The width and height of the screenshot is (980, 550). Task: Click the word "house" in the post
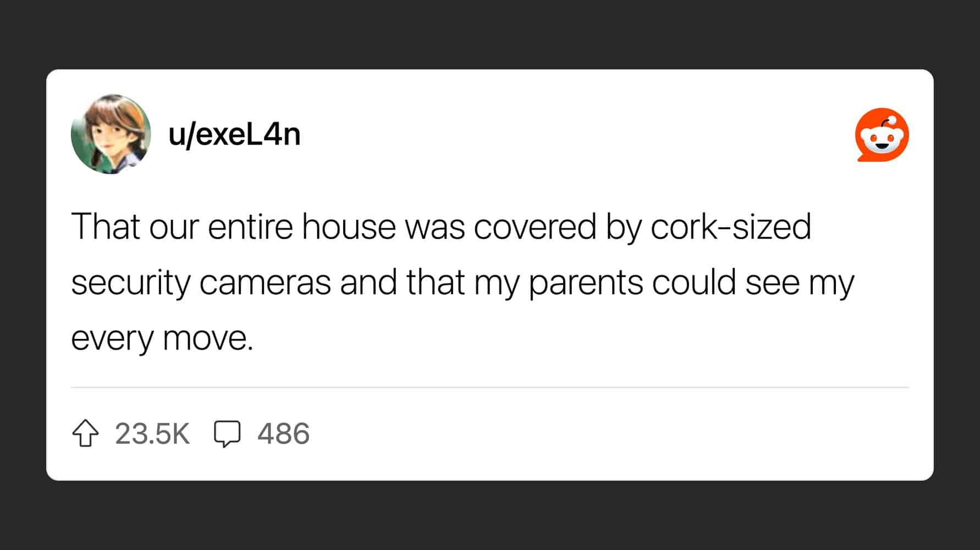349,226
